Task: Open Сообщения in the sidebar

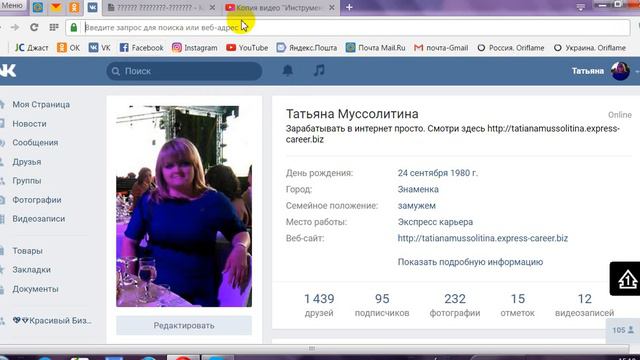Action: (x=35, y=142)
